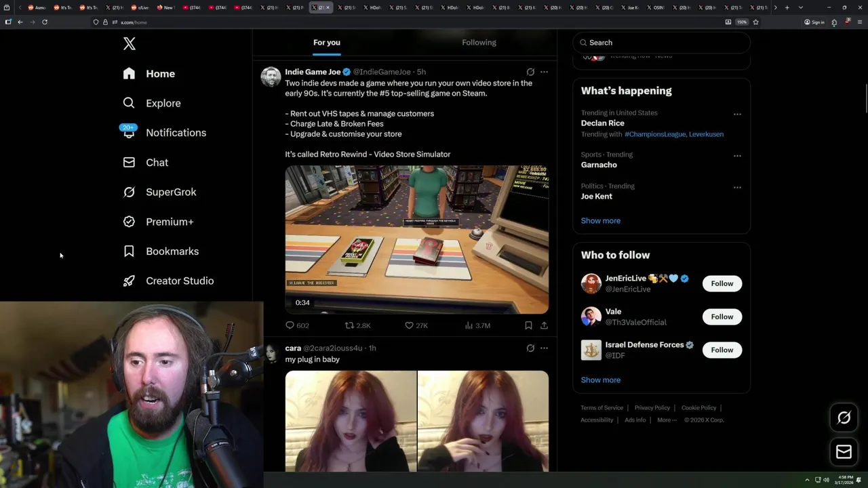Play the Retro Rewind video thumbnail

pos(417,240)
